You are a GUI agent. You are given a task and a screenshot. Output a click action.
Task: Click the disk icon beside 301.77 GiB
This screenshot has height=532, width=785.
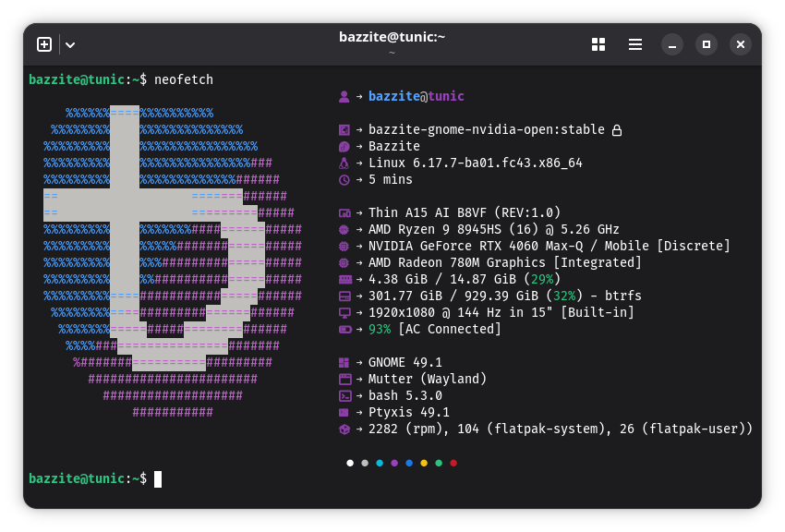pos(344,296)
